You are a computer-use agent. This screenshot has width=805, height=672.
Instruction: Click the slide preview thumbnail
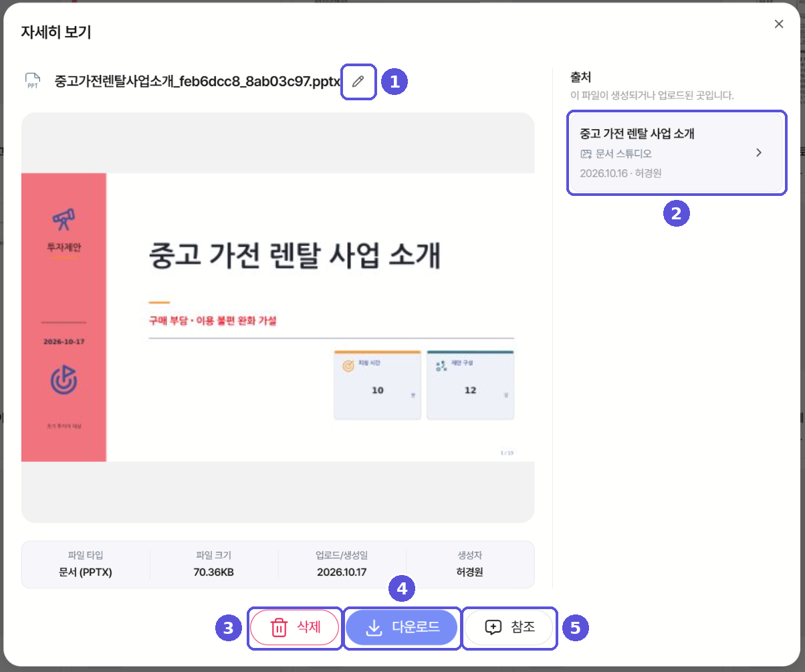(277, 317)
